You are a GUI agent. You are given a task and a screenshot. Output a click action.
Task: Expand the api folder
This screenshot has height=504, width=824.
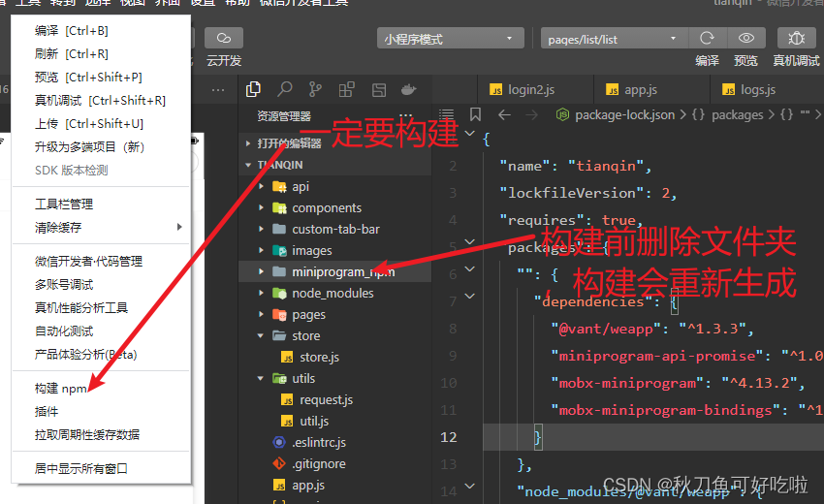(261, 186)
